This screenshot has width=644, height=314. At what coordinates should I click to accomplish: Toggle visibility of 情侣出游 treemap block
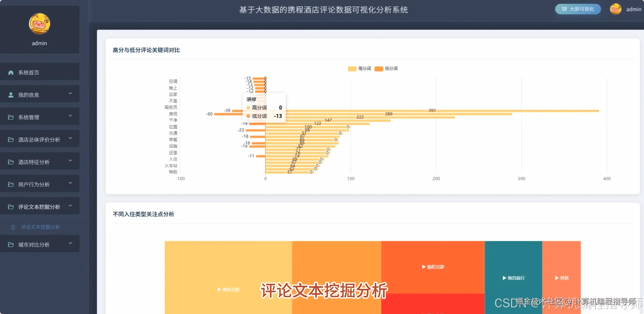433,267
